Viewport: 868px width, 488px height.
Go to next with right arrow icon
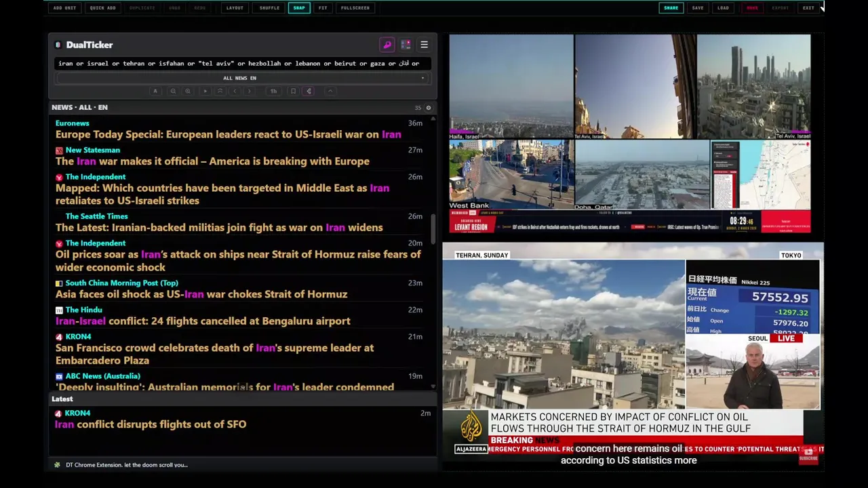coord(250,91)
